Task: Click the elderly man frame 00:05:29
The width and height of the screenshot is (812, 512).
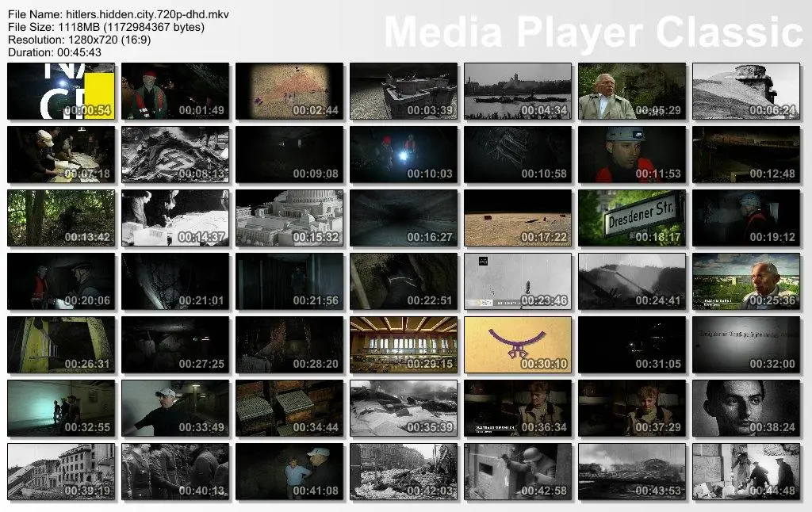Action: pyautogui.click(x=632, y=91)
